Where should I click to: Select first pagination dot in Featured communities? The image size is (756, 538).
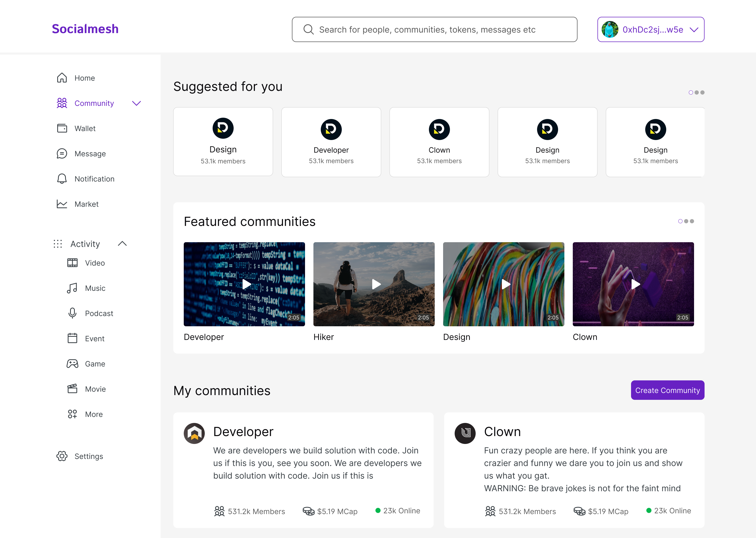(x=680, y=221)
